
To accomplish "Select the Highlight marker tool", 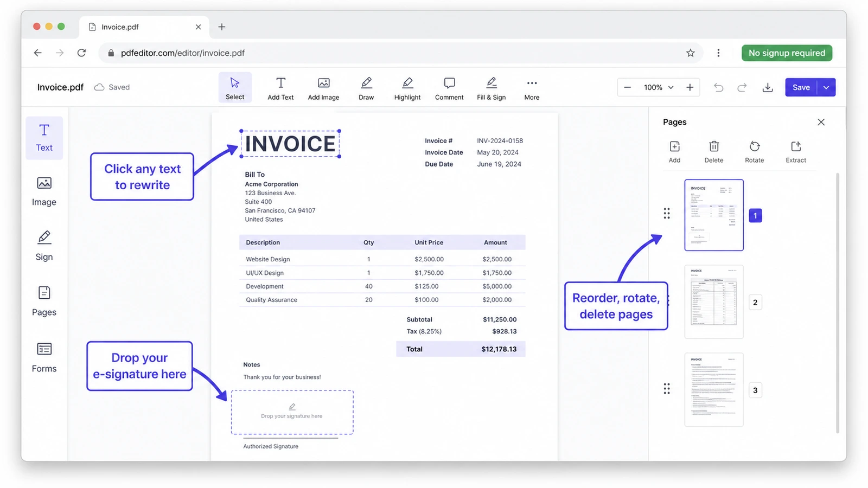I will click(407, 88).
